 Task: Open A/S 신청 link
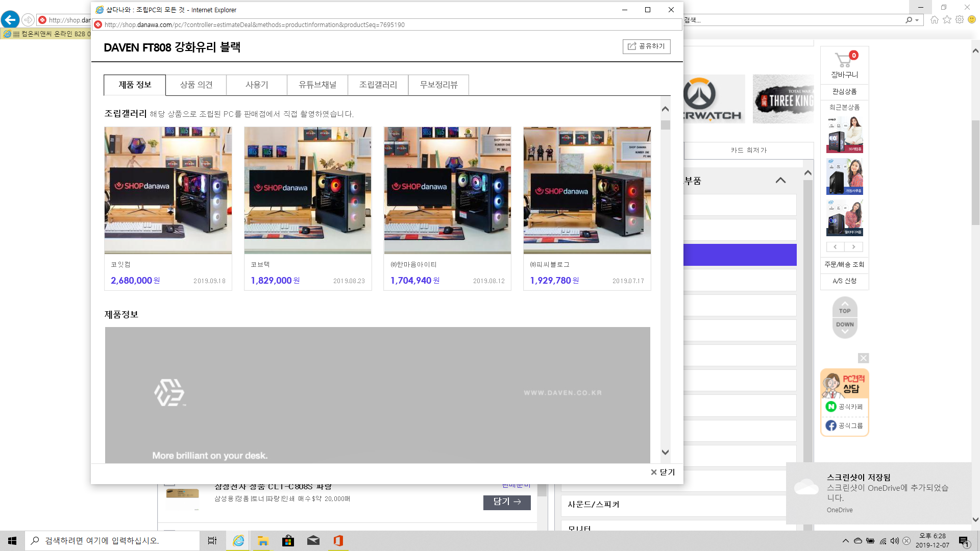tap(845, 281)
